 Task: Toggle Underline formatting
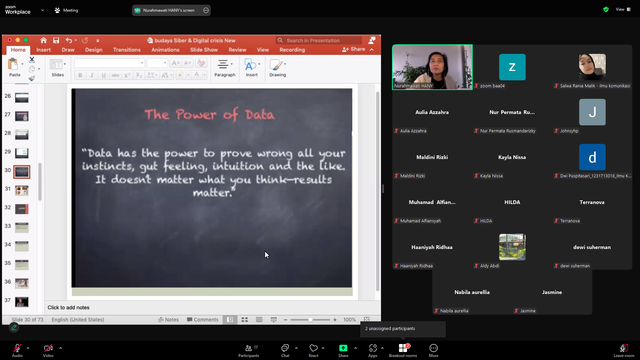click(104, 75)
